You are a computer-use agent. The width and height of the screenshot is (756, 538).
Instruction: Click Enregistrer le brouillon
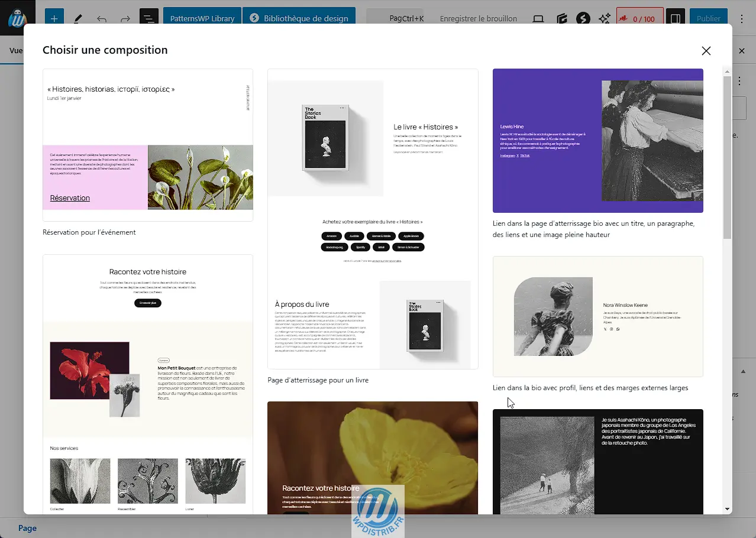(x=479, y=18)
